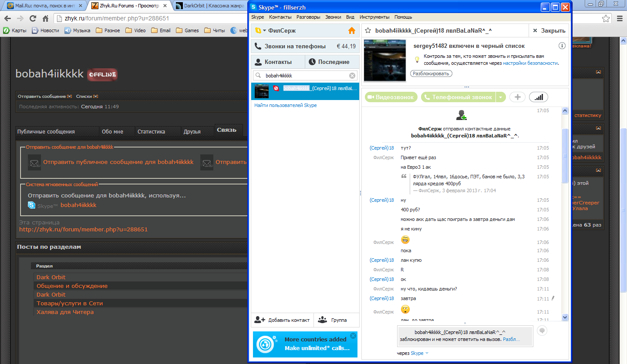Open the Читы bookmarks folder
627x364 pixels.
click(215, 30)
